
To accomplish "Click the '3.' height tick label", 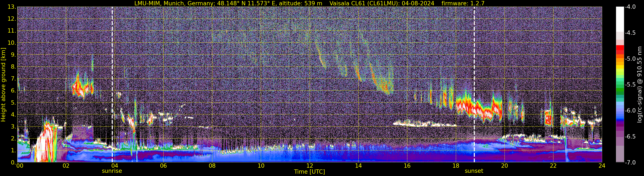I will click(13, 127).
